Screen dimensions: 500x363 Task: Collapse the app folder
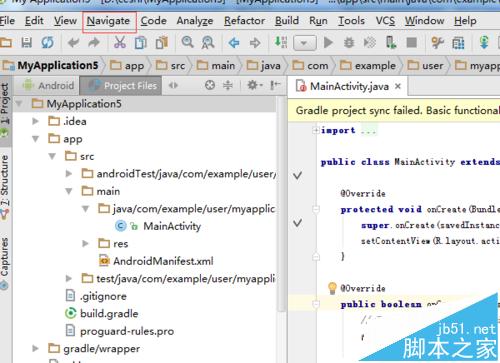[x=36, y=139]
